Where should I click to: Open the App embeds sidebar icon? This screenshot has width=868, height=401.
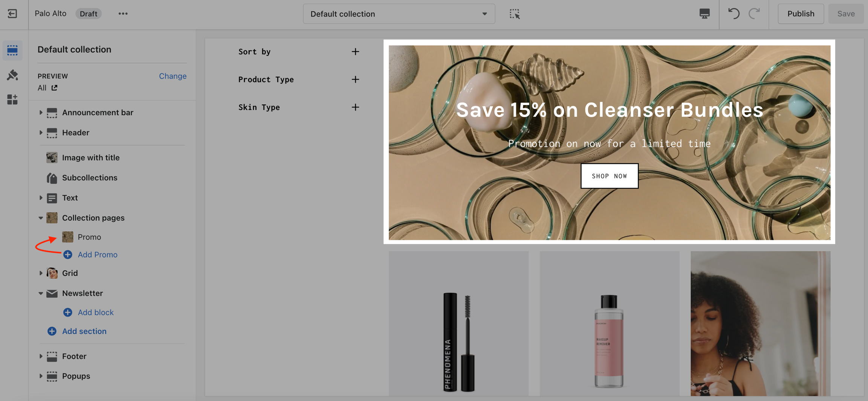(x=12, y=100)
